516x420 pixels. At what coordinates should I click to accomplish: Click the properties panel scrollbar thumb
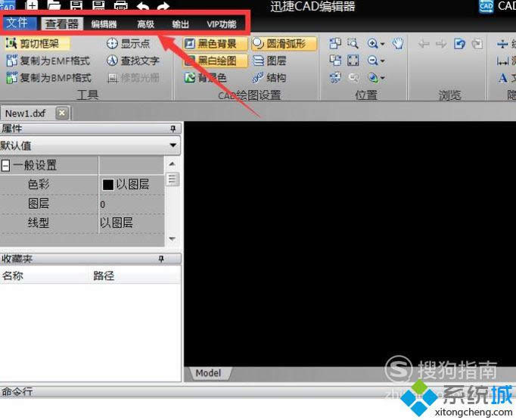172,179
